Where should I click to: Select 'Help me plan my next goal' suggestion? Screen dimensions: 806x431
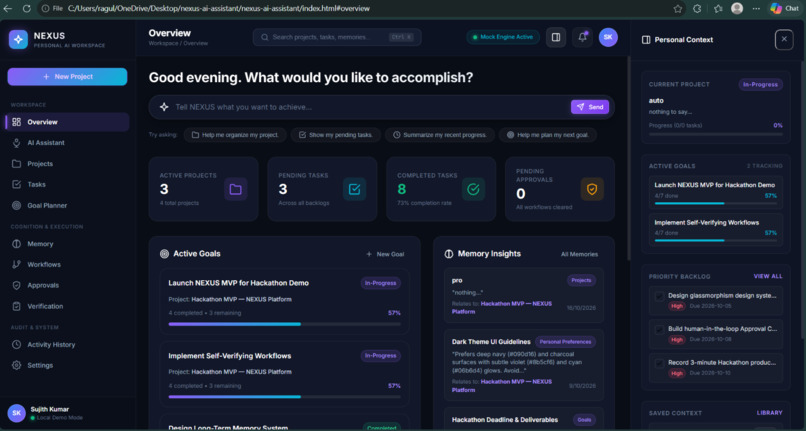[548, 135]
